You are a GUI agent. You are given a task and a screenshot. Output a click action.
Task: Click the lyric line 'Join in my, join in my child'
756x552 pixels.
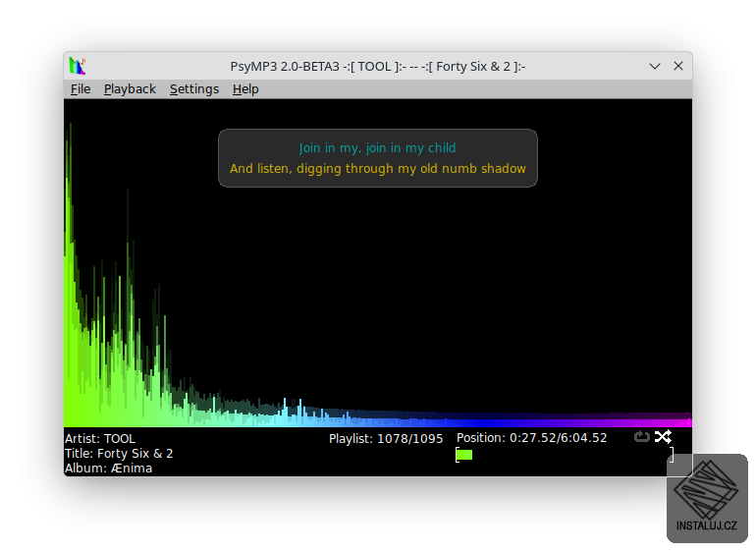[377, 148]
